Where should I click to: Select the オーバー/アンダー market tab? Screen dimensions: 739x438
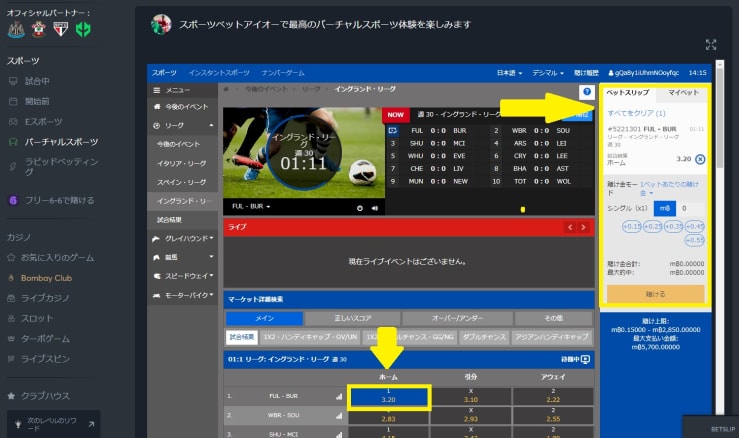pyautogui.click(x=458, y=318)
